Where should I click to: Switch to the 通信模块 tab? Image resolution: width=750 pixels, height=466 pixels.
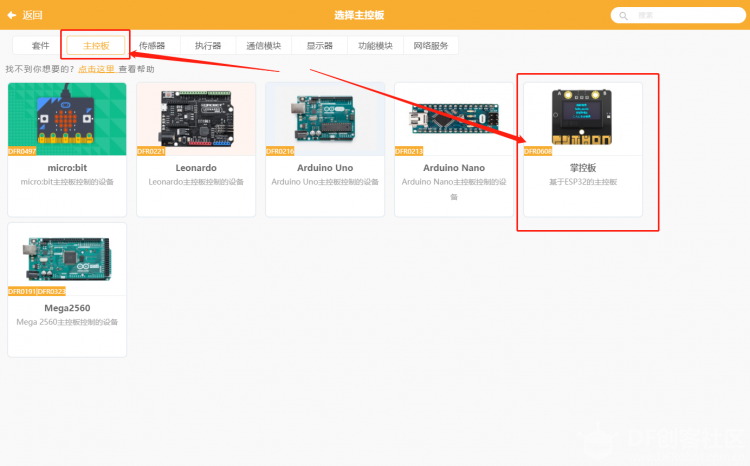click(264, 46)
